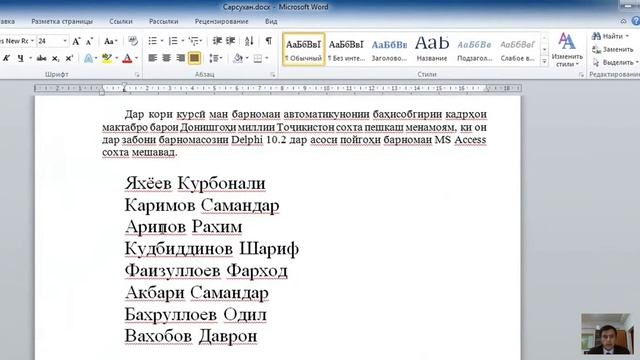Select the Обычный style

click(304, 50)
